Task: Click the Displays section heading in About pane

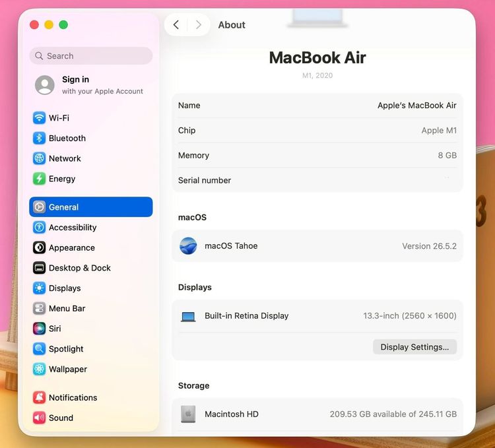Action: 195,287
